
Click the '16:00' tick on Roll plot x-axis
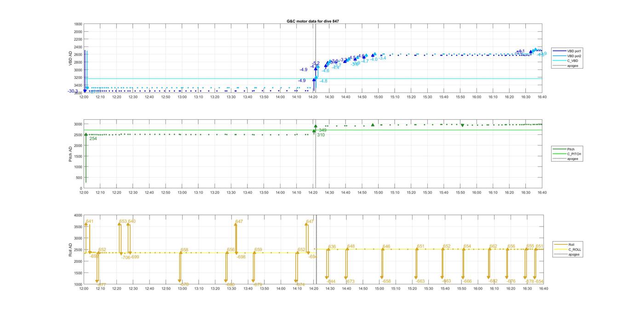pos(477,289)
